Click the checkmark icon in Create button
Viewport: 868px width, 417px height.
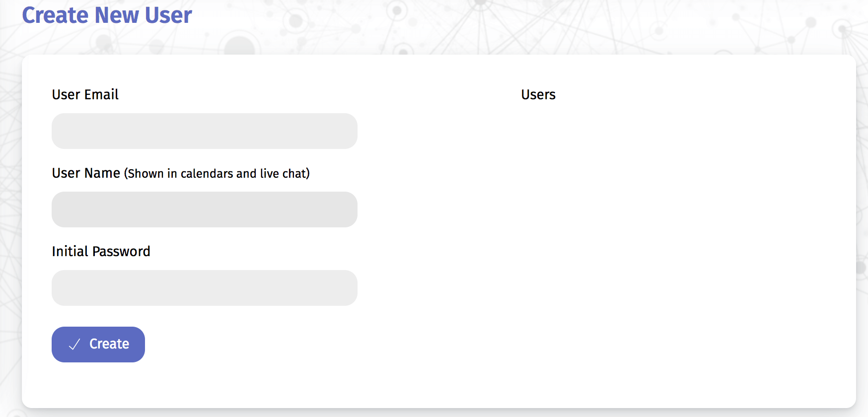click(74, 345)
